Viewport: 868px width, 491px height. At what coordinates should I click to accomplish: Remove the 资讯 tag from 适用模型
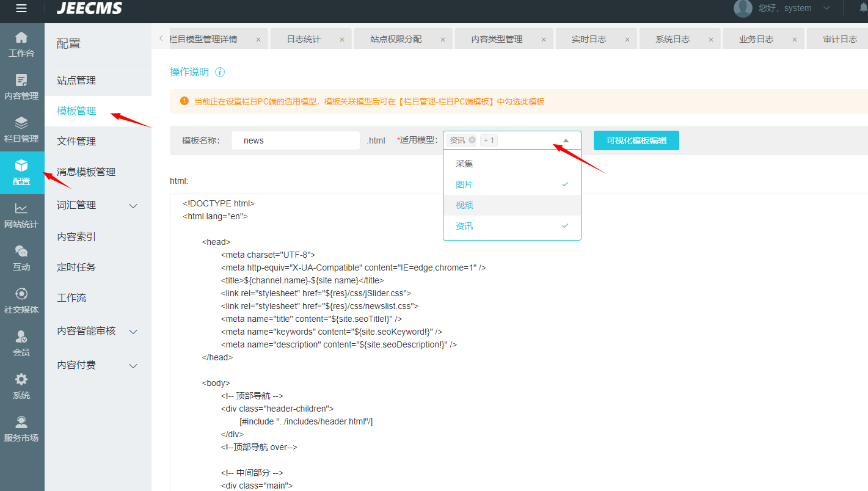[x=472, y=140]
